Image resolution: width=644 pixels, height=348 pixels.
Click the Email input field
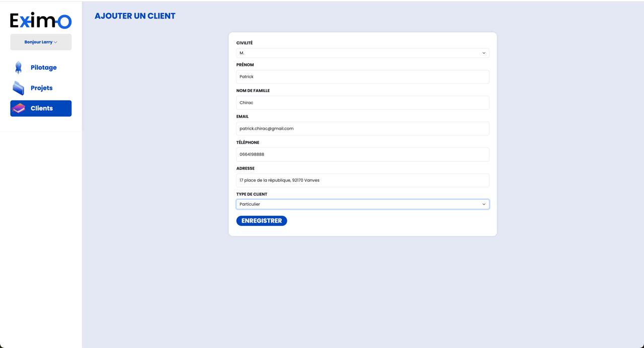pyautogui.click(x=363, y=128)
